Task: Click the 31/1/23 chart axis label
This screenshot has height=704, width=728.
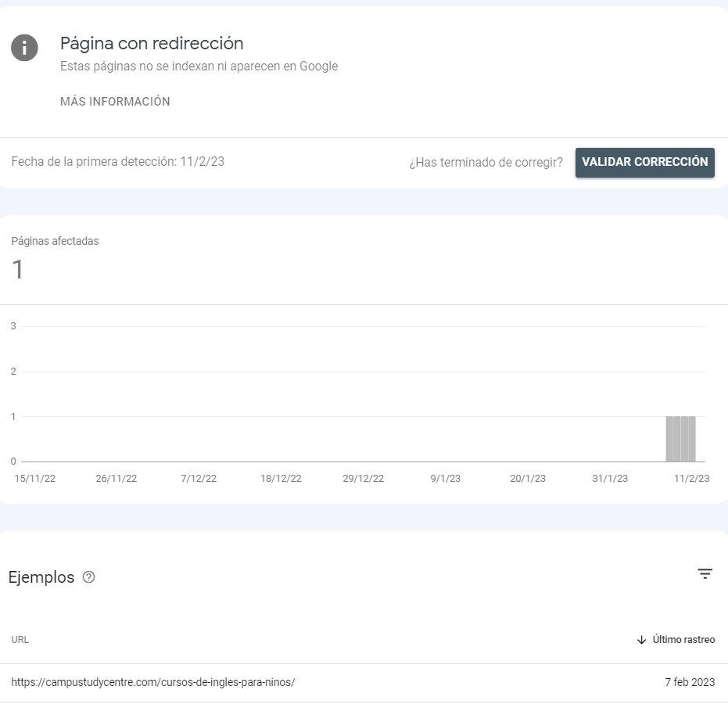Action: 610,478
